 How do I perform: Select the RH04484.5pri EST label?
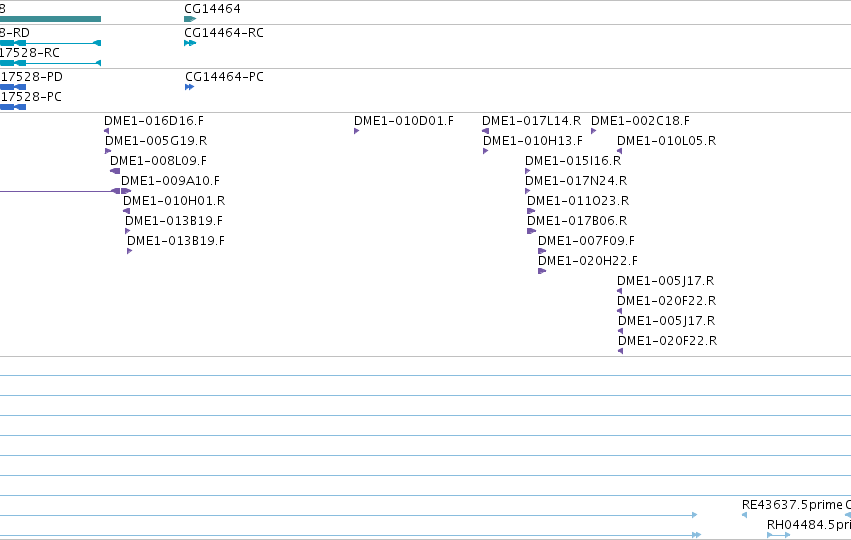[x=809, y=525]
